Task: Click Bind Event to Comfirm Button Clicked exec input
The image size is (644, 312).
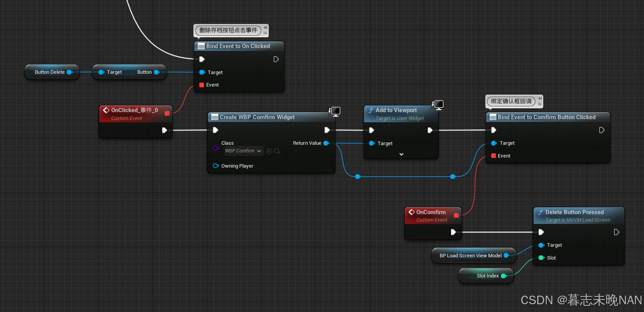Action: pyautogui.click(x=494, y=130)
